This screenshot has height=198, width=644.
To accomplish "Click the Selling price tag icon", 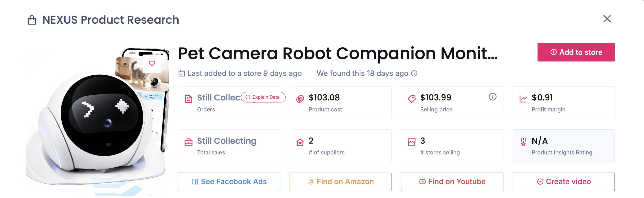I will [411, 99].
